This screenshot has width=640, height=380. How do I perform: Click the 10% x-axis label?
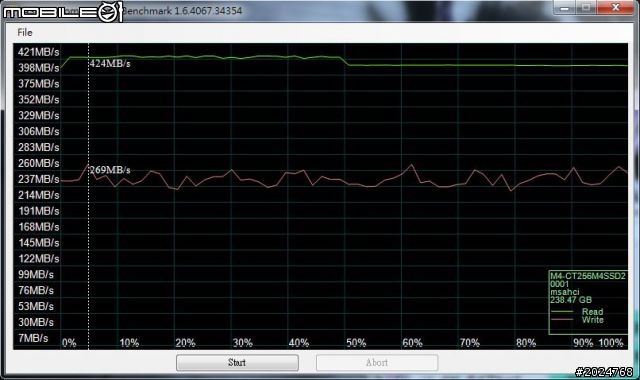(129, 343)
